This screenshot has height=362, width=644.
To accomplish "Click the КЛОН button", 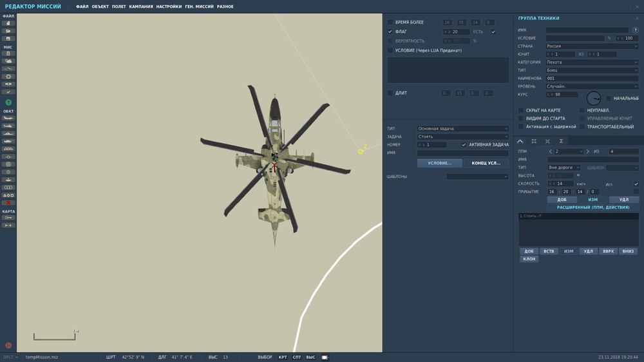I will pyautogui.click(x=529, y=260).
